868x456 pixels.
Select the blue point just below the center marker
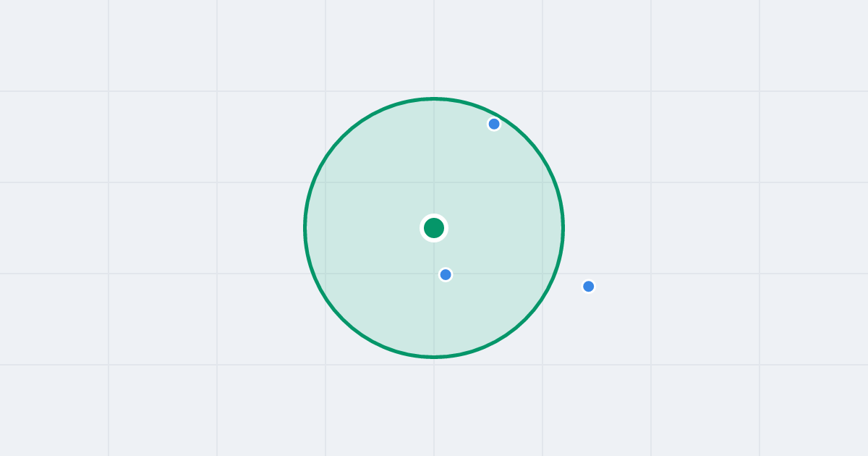446,275
